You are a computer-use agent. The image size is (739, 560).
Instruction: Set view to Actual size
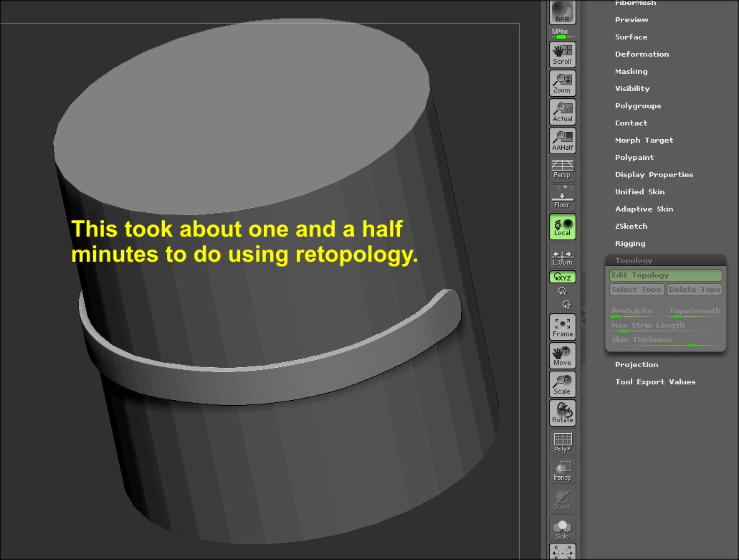pyautogui.click(x=562, y=112)
